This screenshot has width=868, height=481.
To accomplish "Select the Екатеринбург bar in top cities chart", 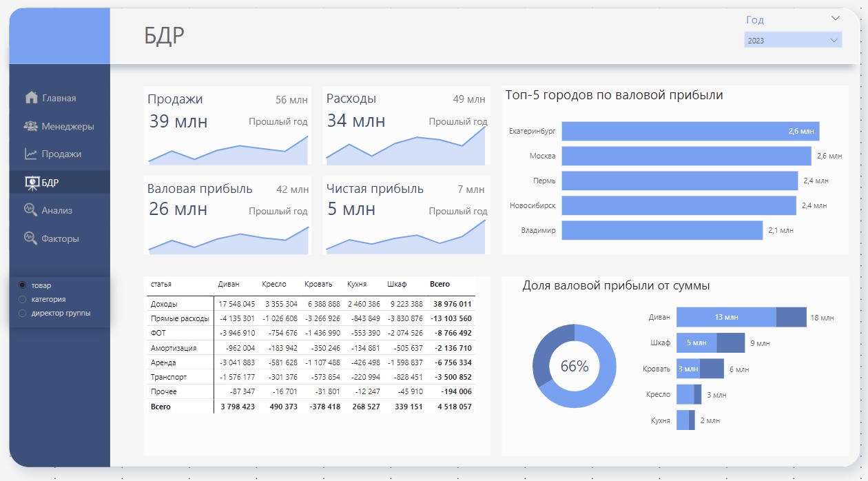I will coord(690,131).
